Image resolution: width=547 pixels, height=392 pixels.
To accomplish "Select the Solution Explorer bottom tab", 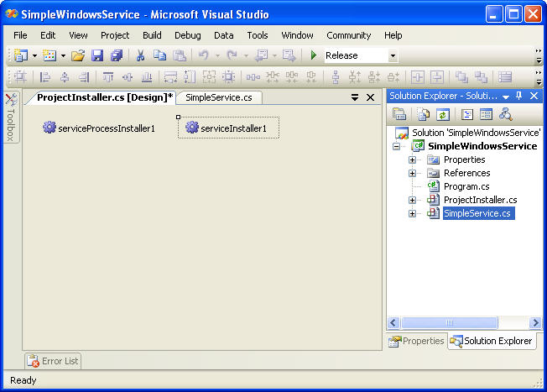I will coord(492,341).
